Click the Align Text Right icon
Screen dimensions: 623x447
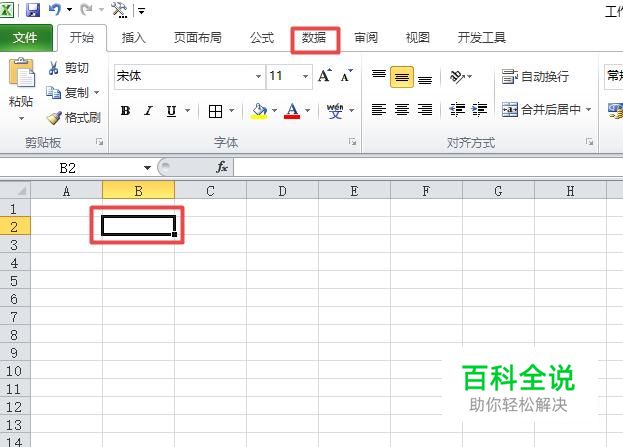click(425, 109)
